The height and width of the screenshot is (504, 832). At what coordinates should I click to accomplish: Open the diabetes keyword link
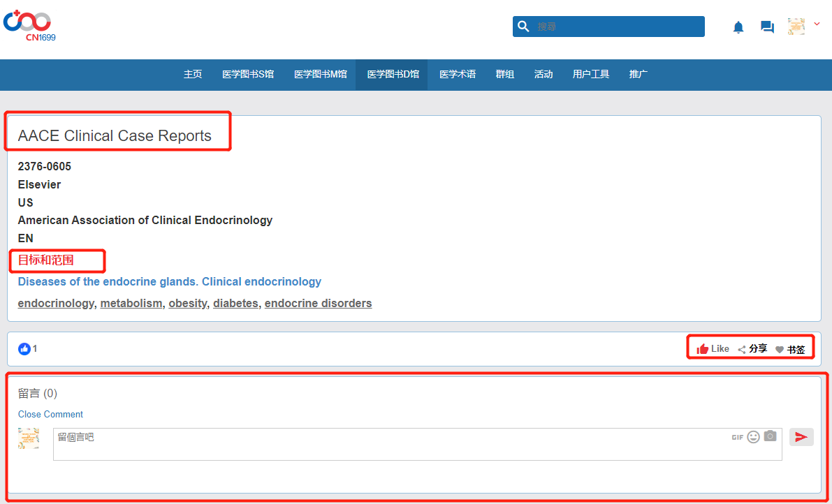coord(235,303)
